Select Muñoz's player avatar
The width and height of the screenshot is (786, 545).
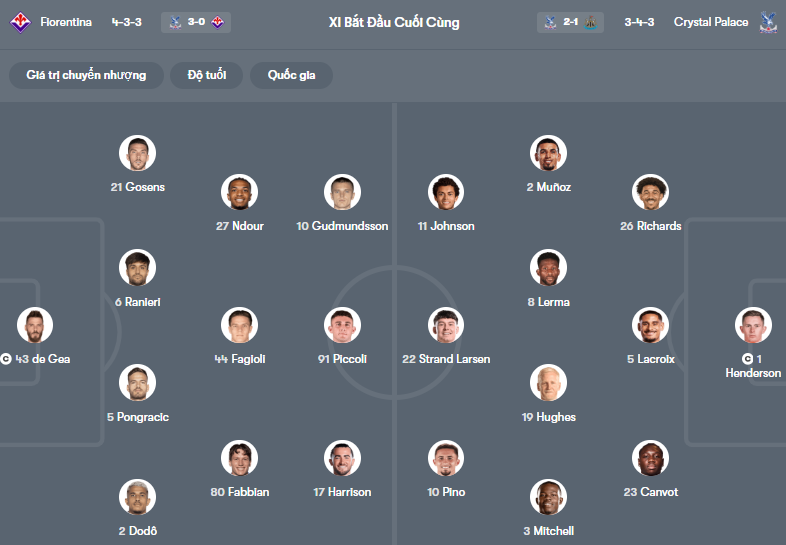coord(549,154)
